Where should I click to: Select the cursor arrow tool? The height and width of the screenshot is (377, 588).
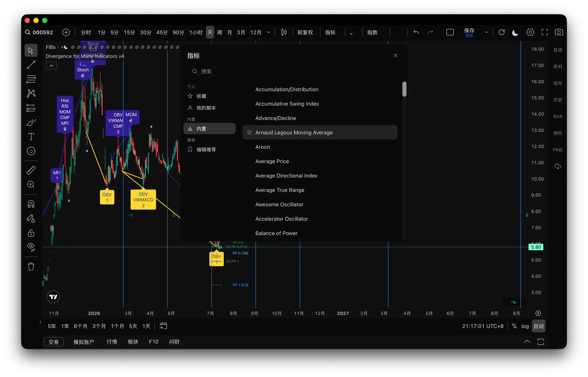[31, 50]
